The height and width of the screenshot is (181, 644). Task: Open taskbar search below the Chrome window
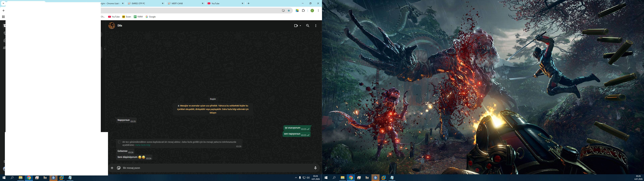click(x=12, y=178)
